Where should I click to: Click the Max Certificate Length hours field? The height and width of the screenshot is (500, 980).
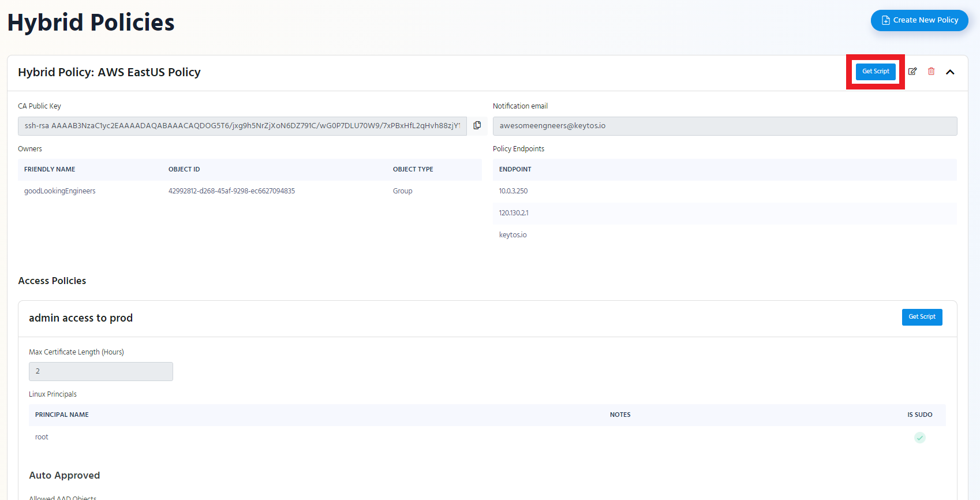[101, 371]
